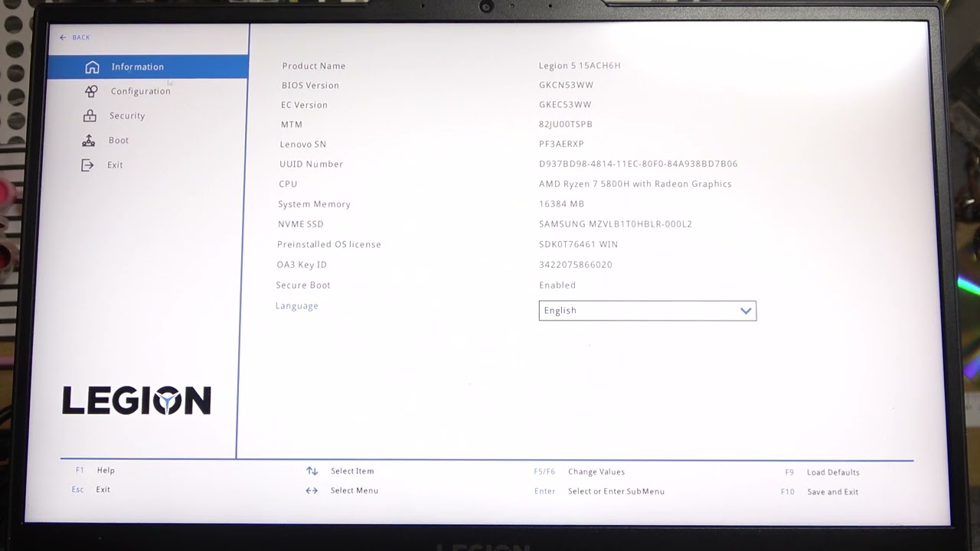Viewport: 980px width, 551px height.
Task: Click the Language label
Action: [x=297, y=306]
